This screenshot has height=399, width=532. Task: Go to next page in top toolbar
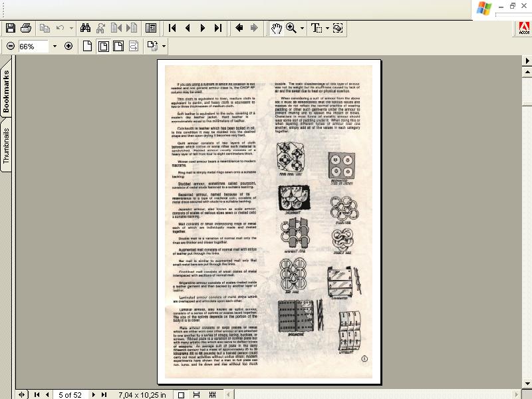pyautogui.click(x=203, y=28)
